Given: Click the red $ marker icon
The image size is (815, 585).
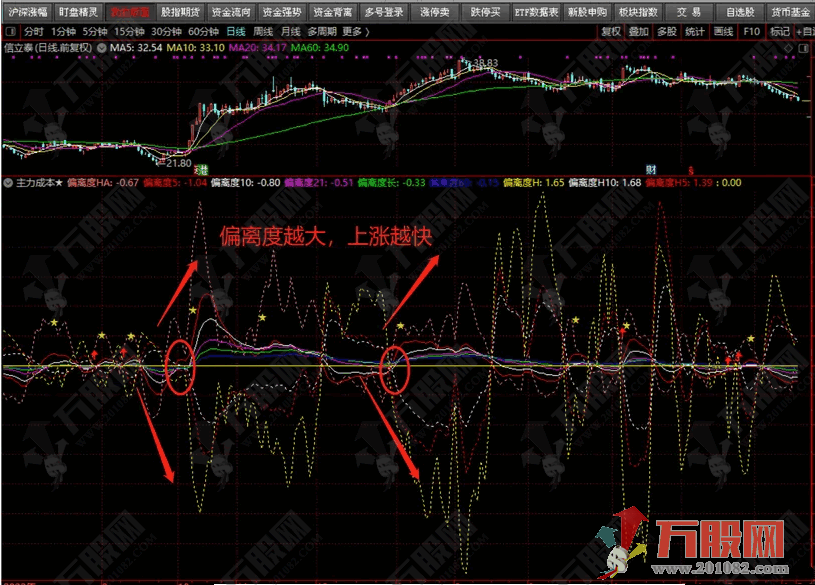Looking at the screenshot, I should (691, 170).
